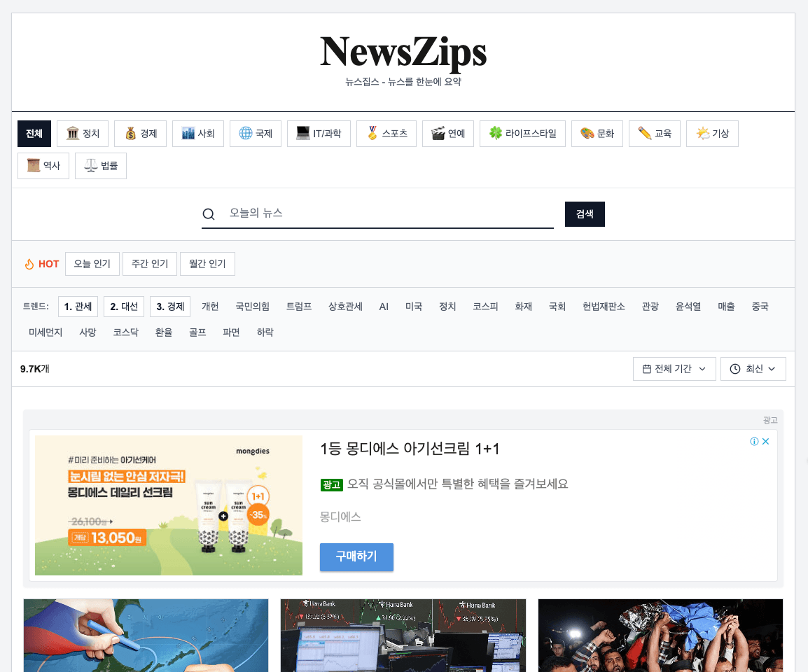Screen dimensions: 808x672
Task: Select the 국민의힘 trend keyword
Action: click(253, 307)
